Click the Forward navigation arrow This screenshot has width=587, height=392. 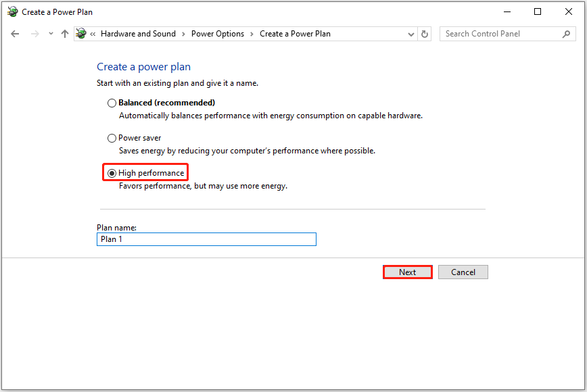pyautogui.click(x=34, y=34)
